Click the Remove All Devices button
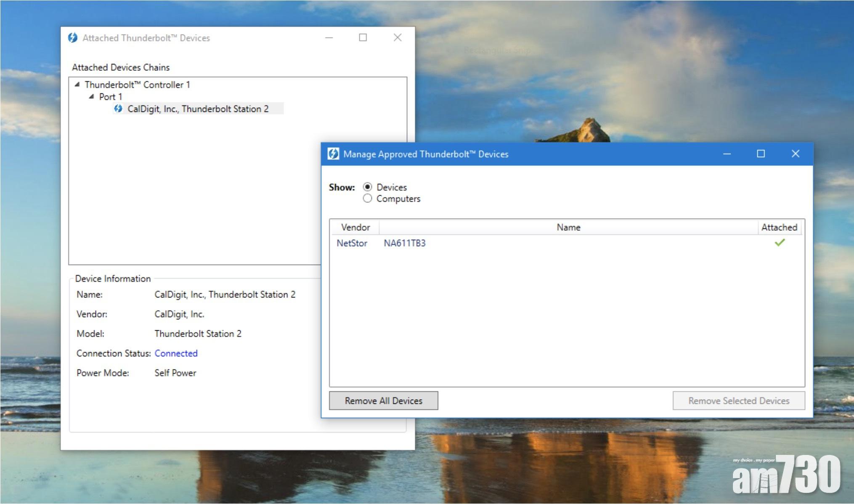Screen dimensions: 854x504 (x=383, y=401)
